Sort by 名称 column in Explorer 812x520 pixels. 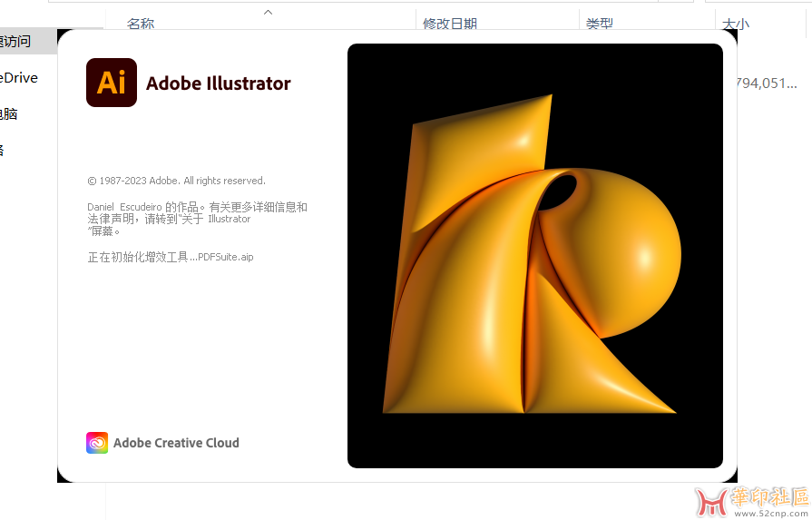[141, 24]
